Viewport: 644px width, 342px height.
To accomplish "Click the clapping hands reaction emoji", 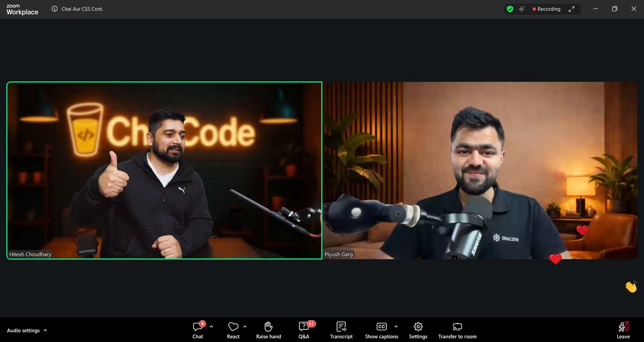I will tap(631, 287).
